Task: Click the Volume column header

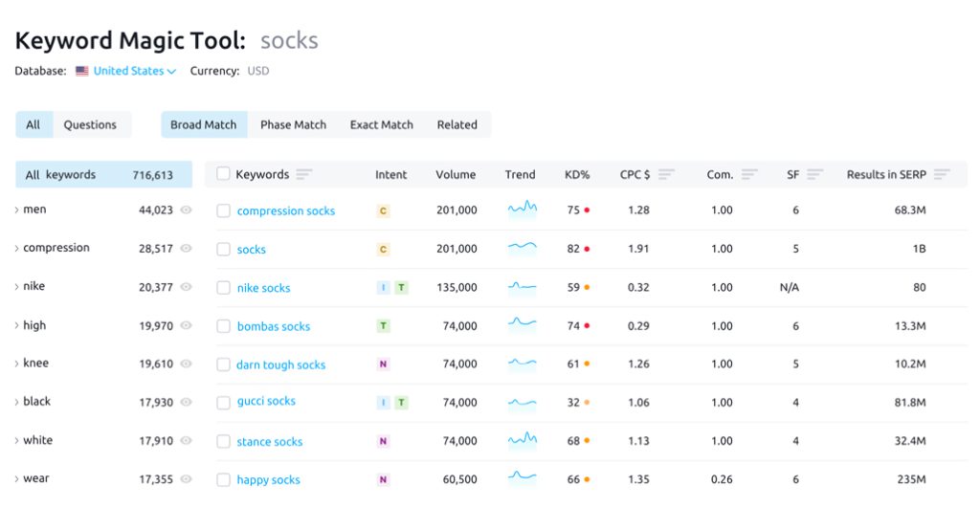Action: pos(456,174)
